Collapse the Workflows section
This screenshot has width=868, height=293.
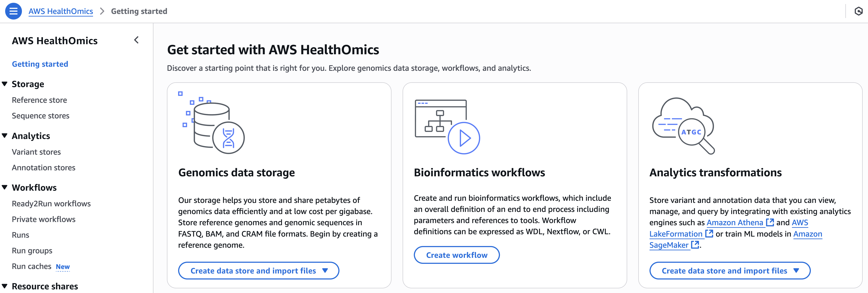(x=5, y=187)
